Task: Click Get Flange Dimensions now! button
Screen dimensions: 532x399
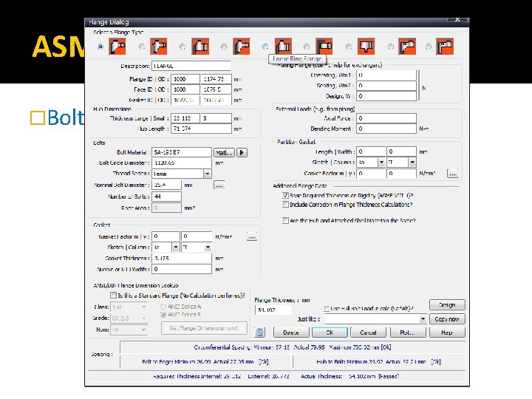Action: tap(204, 328)
